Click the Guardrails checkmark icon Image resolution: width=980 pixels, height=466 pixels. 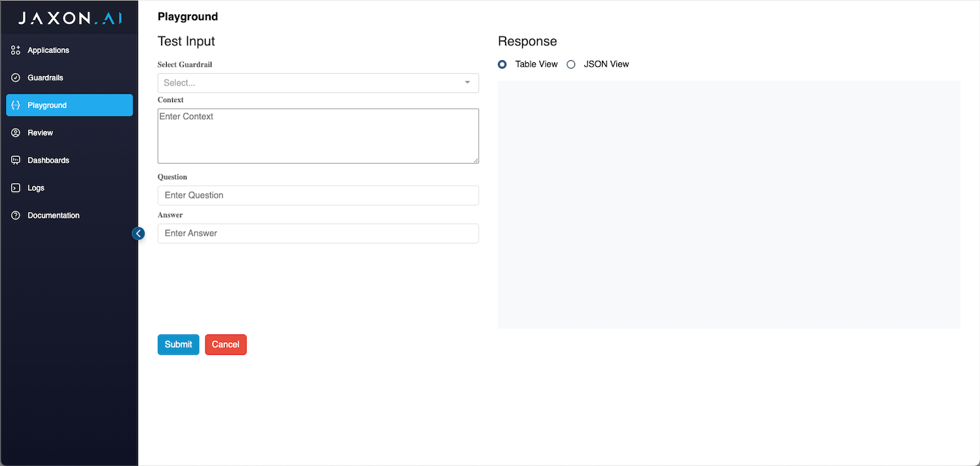16,78
